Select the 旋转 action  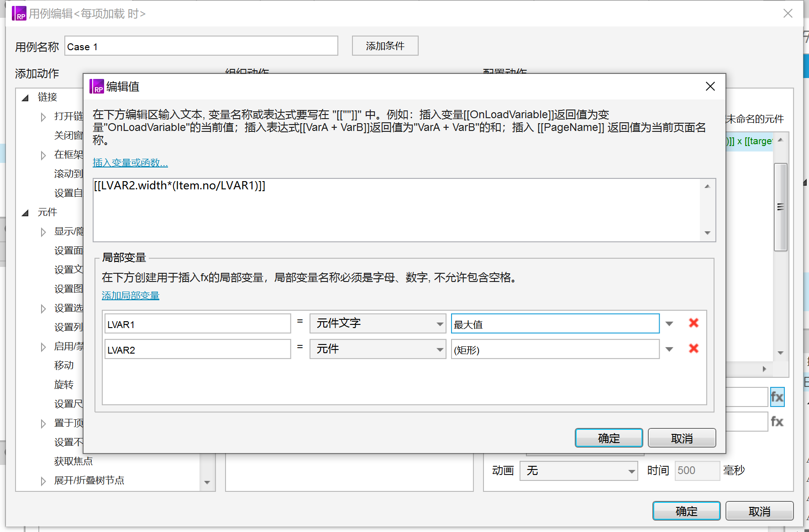pyautogui.click(x=64, y=384)
